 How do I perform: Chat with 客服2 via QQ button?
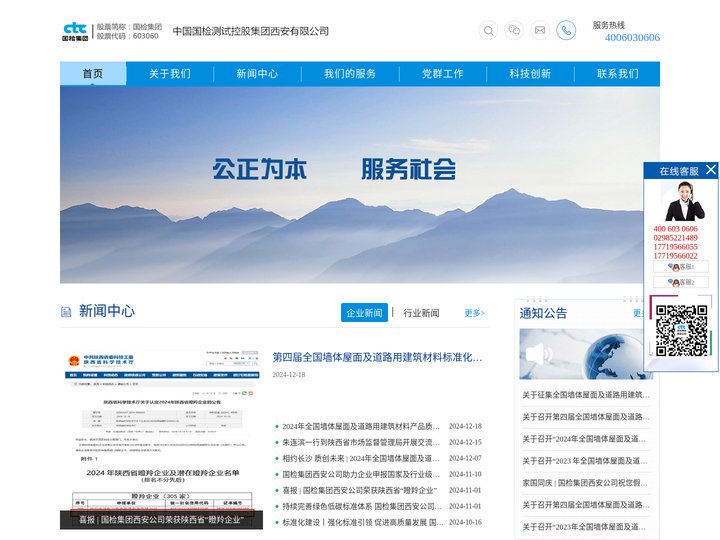pyautogui.click(x=681, y=282)
